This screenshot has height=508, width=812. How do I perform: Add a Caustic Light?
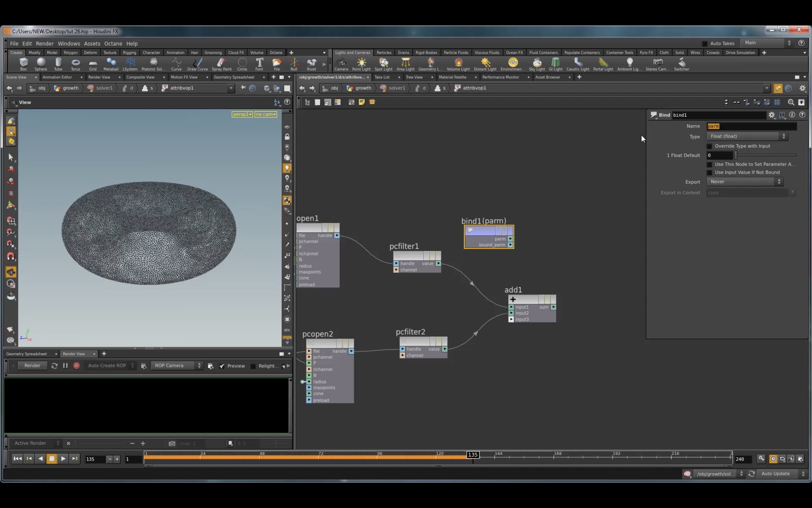[x=578, y=64]
